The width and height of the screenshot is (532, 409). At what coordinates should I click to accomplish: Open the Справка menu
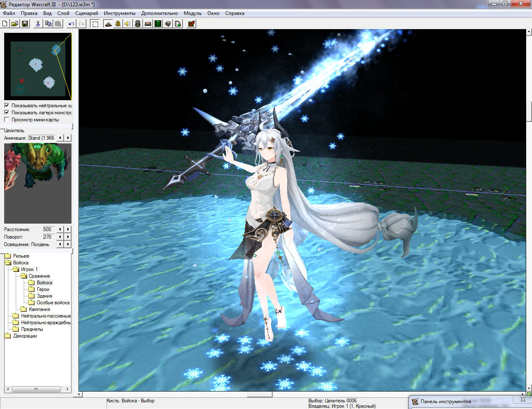tap(235, 13)
